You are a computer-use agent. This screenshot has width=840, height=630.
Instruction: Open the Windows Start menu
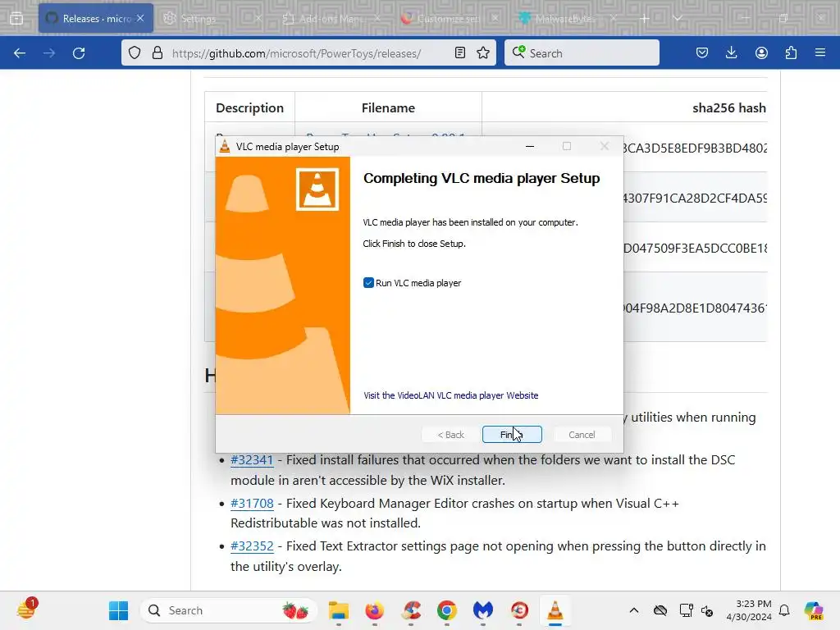click(118, 610)
